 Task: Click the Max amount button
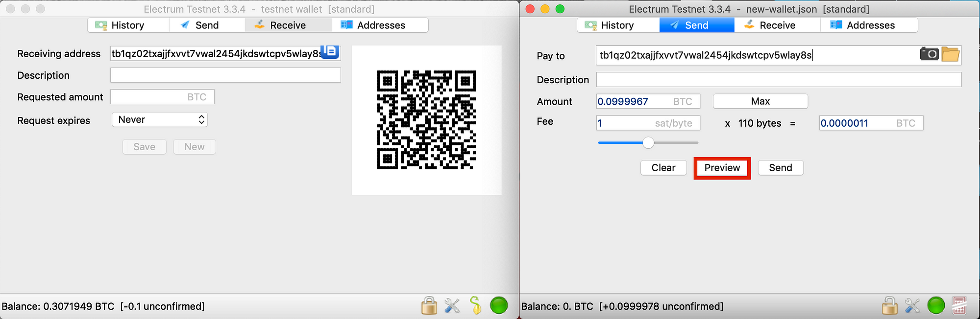pos(760,101)
